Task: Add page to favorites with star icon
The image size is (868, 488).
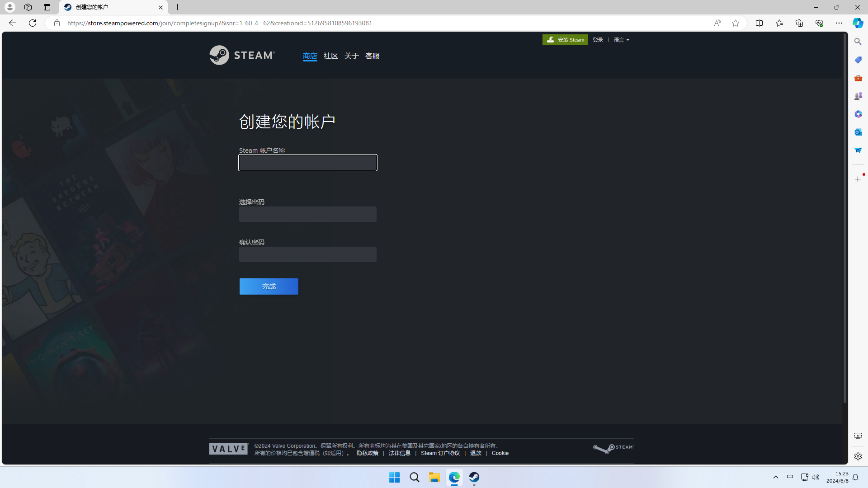Action: pos(736,23)
